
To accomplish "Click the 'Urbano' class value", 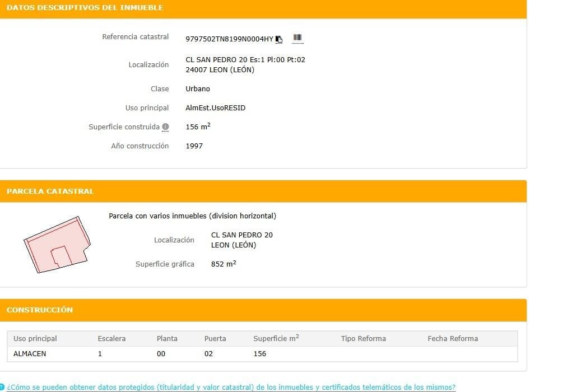I will tap(198, 88).
